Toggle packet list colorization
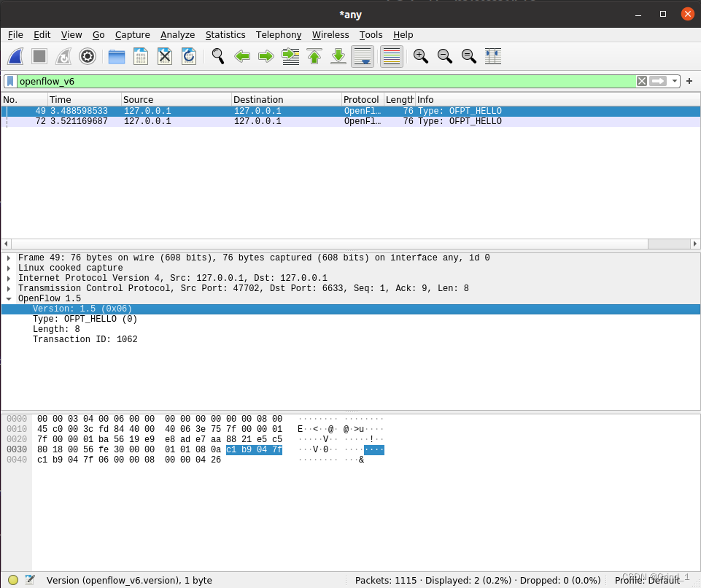The image size is (701, 588). pyautogui.click(x=392, y=56)
